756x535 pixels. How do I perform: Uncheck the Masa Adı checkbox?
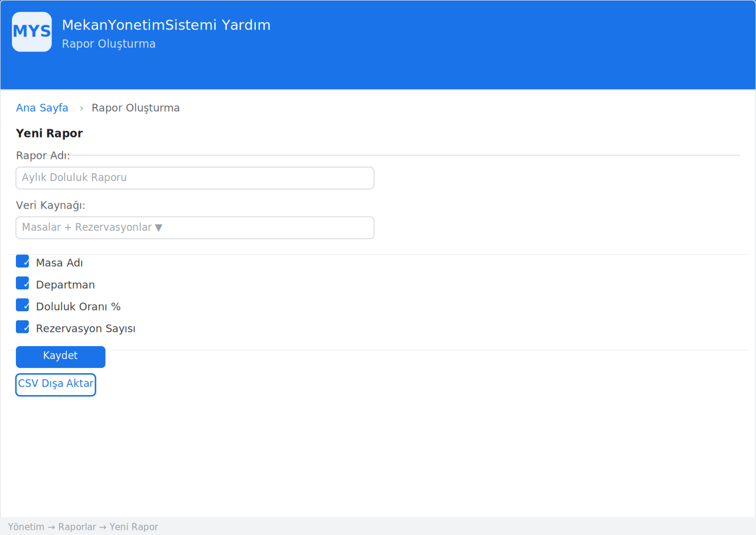point(22,262)
